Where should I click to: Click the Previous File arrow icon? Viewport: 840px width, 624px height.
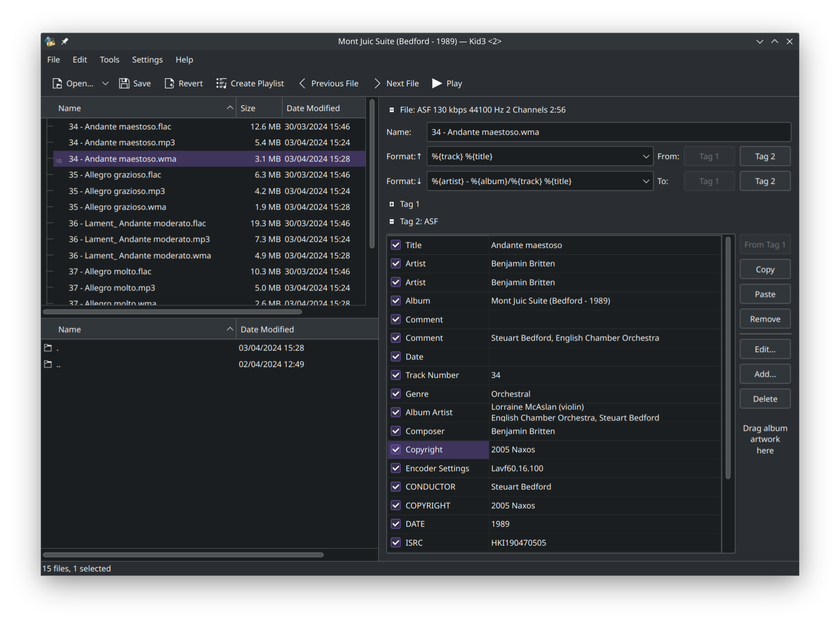(x=301, y=83)
